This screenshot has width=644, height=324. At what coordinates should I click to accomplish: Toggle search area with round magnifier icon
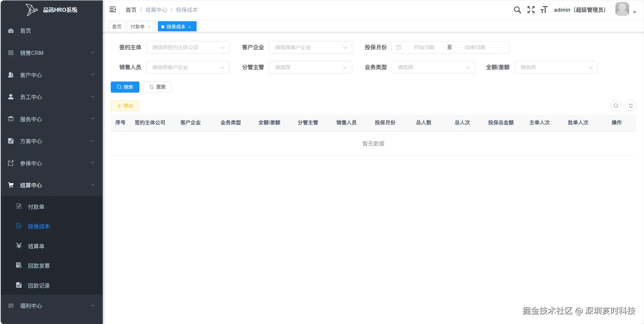(x=616, y=106)
